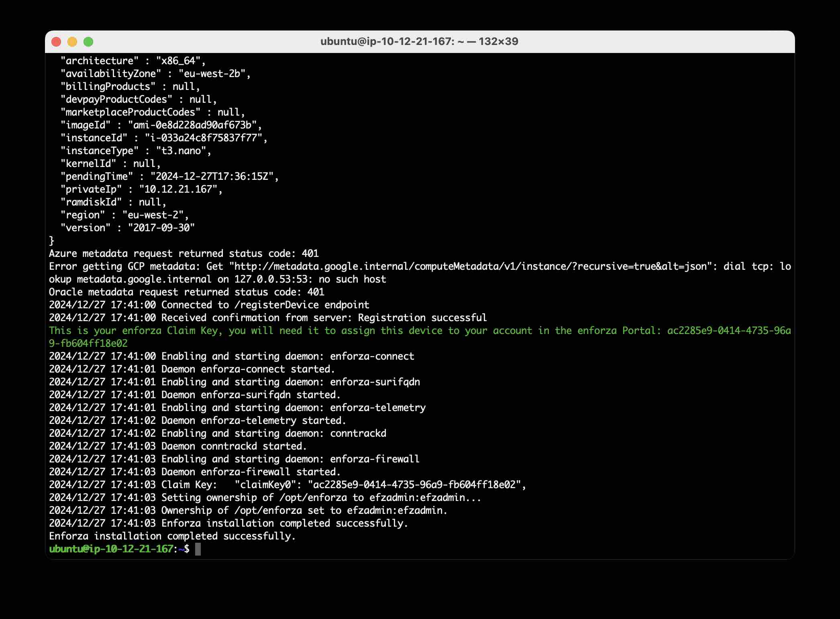
Task: Click Setting ownership of /opt/enforza line
Action: [265, 497]
